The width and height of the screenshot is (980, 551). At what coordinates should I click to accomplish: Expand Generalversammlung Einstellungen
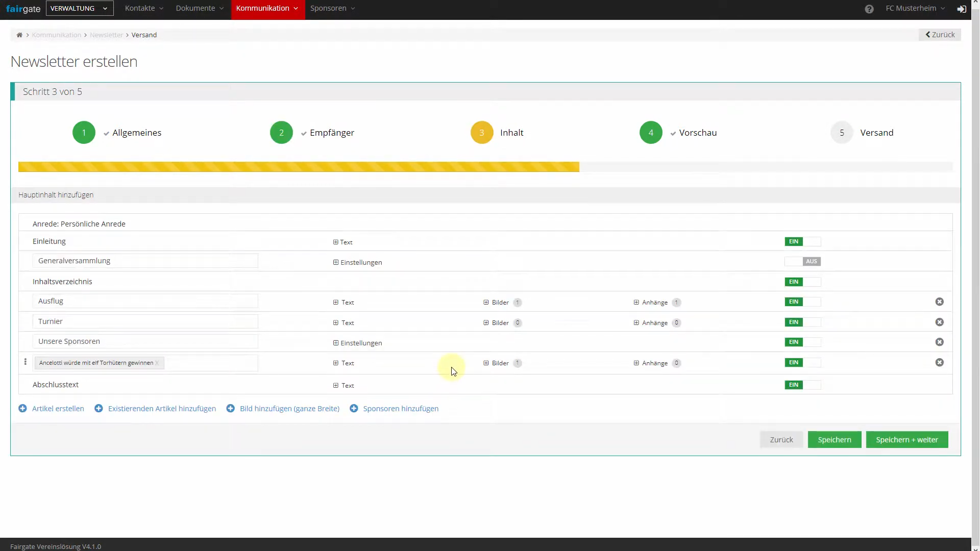point(357,263)
